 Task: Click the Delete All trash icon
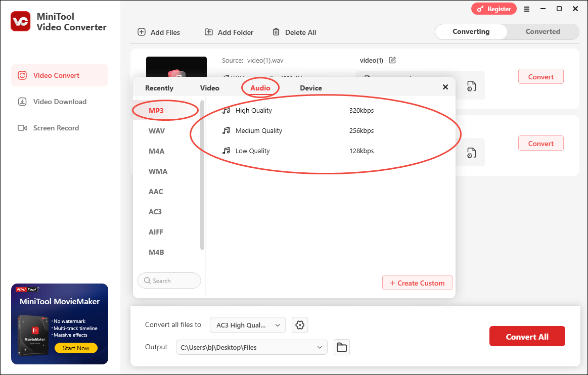(x=276, y=32)
